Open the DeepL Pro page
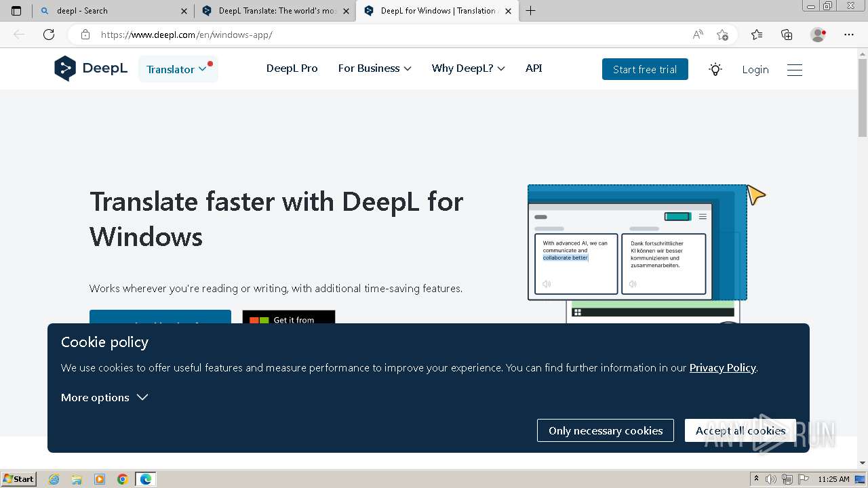 point(292,68)
